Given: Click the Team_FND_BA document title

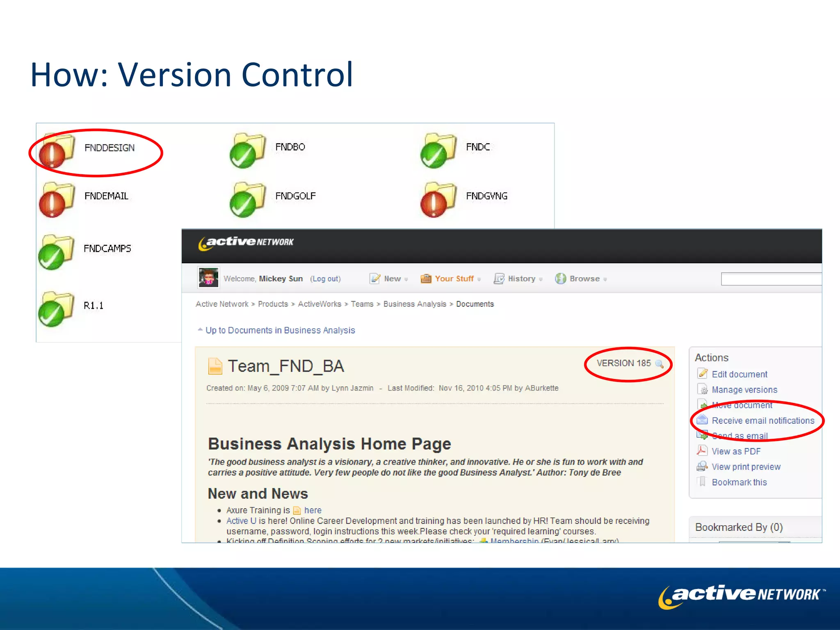Looking at the screenshot, I should pos(286,366).
